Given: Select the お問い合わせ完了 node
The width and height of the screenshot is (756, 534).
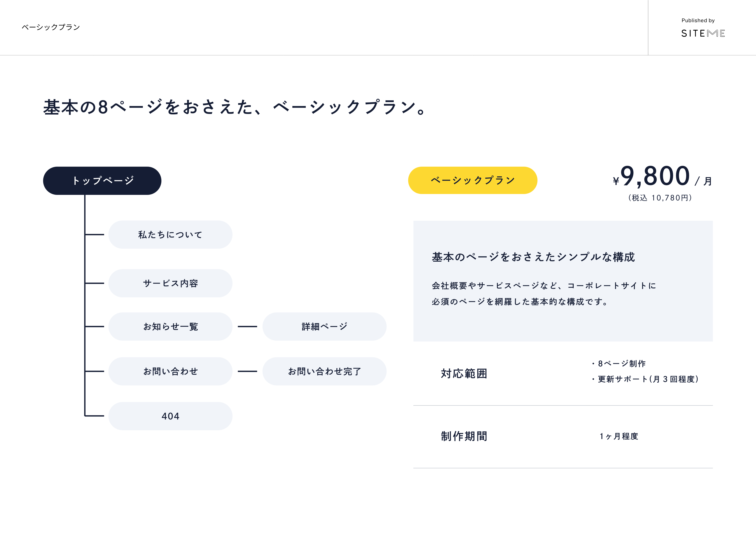Looking at the screenshot, I should coord(324,371).
